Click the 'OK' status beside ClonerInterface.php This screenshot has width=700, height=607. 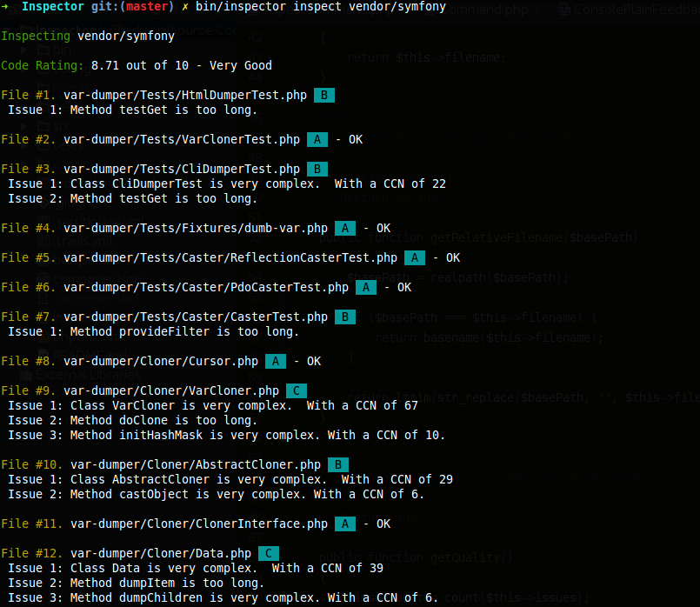point(383,524)
